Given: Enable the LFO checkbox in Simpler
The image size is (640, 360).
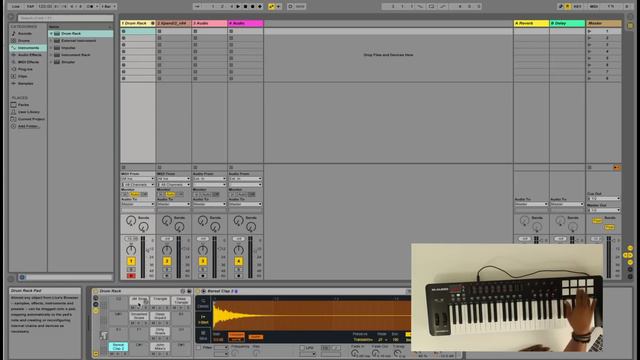Looking at the screenshot, I should pyautogui.click(x=302, y=348).
